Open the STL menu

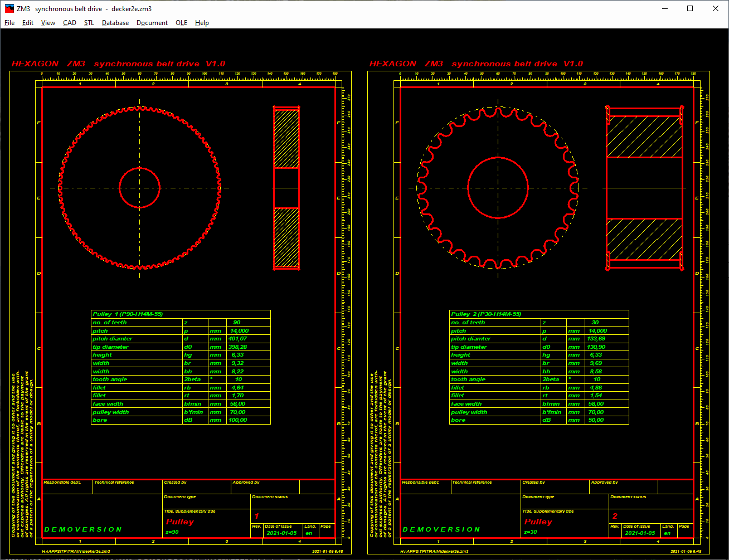coord(89,23)
